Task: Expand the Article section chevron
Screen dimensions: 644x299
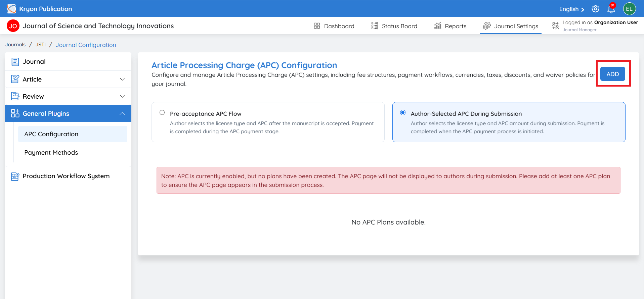Action: (122, 79)
